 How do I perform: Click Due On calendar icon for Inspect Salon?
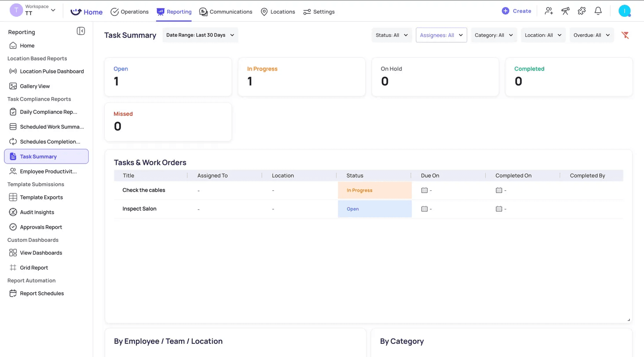tap(424, 209)
